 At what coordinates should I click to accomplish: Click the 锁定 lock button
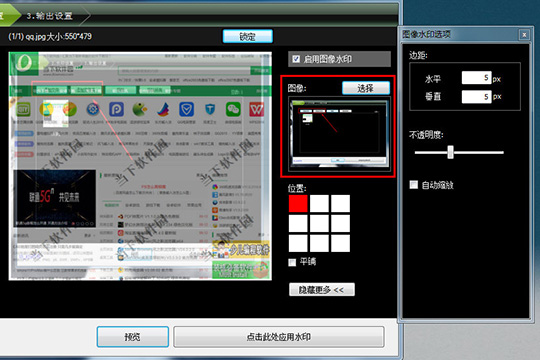coord(248,36)
